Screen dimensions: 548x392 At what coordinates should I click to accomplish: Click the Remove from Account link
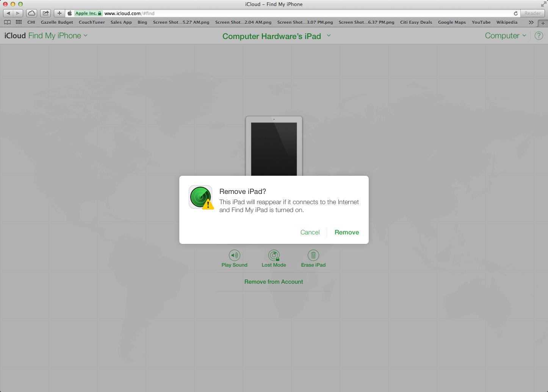[274, 282]
